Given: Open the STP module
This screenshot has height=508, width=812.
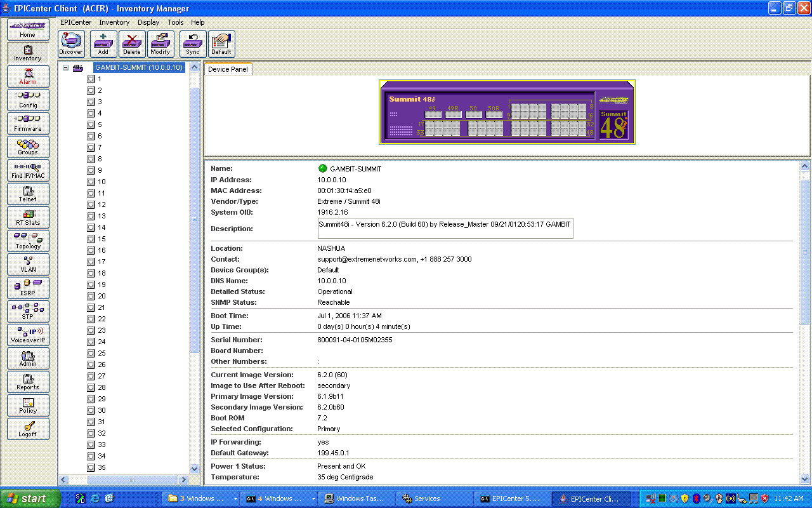Looking at the screenshot, I should (28, 311).
